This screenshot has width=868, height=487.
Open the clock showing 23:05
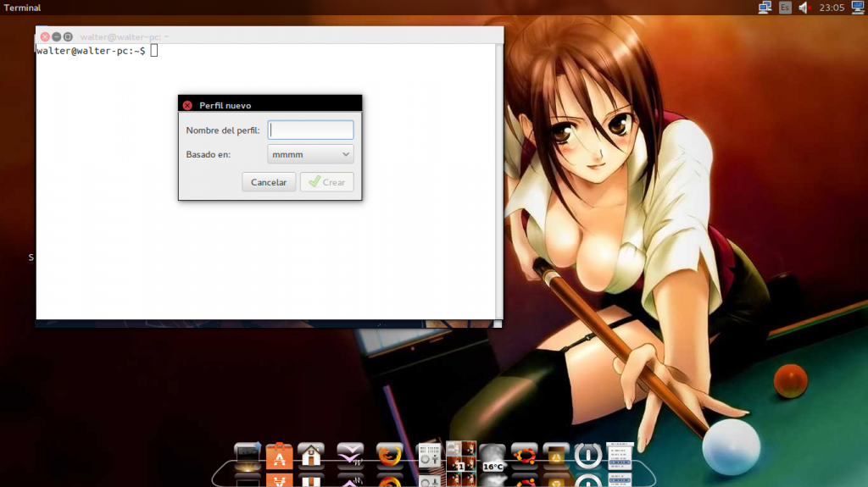832,7
